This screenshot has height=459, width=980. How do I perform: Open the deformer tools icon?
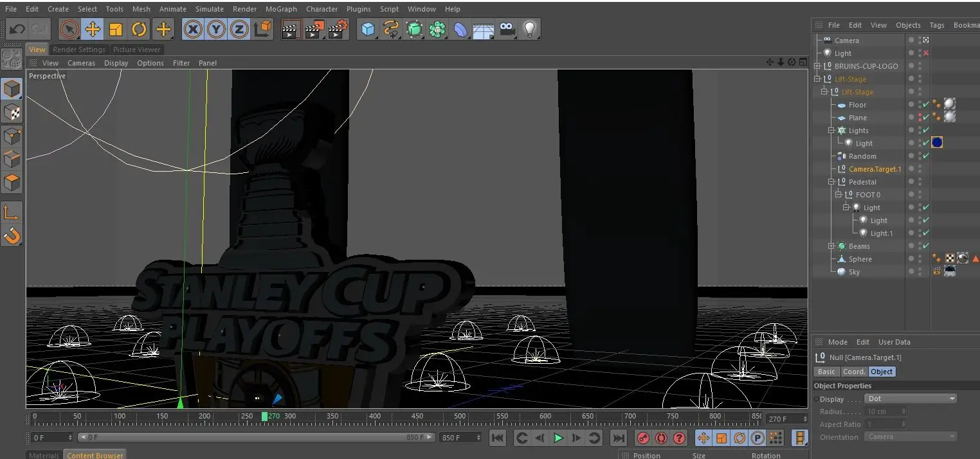460,29
